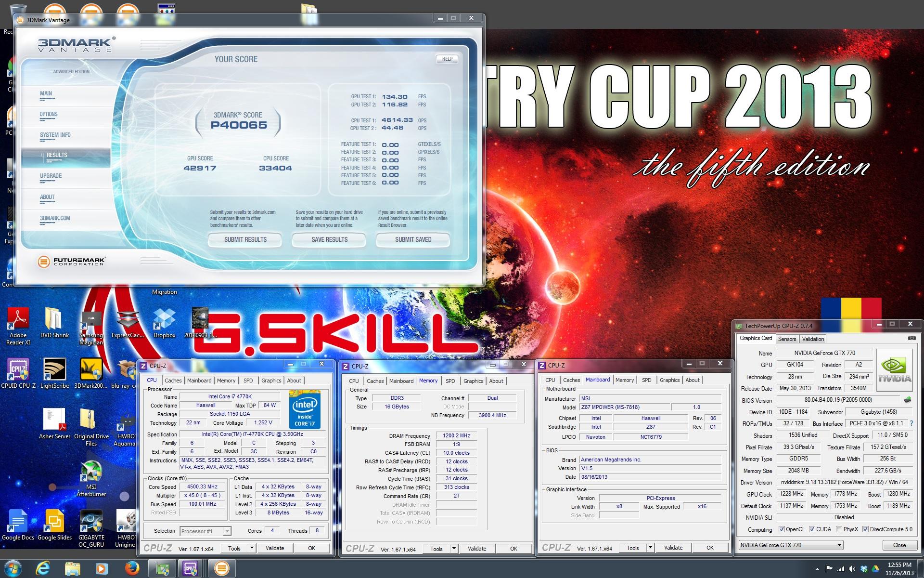Show hidden system tray icons arrow

817,569
